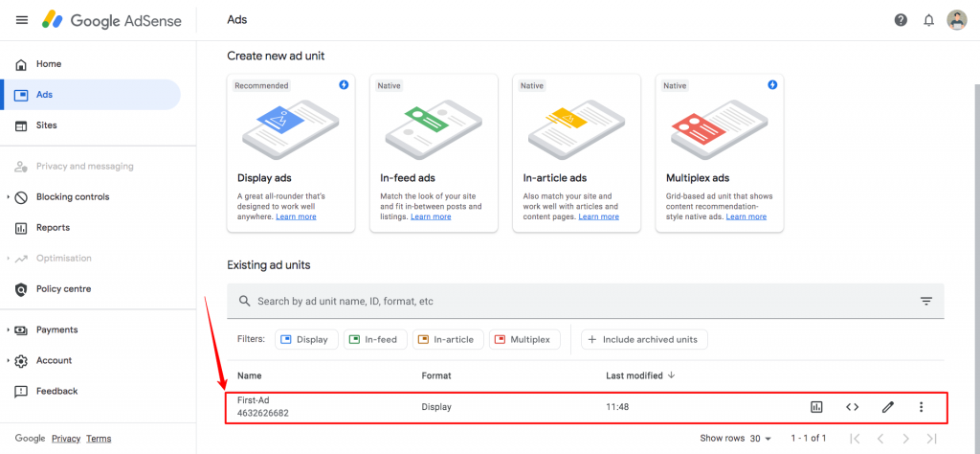Image resolution: width=980 pixels, height=454 pixels.
Task: Go to next page of results
Action: pos(905,439)
